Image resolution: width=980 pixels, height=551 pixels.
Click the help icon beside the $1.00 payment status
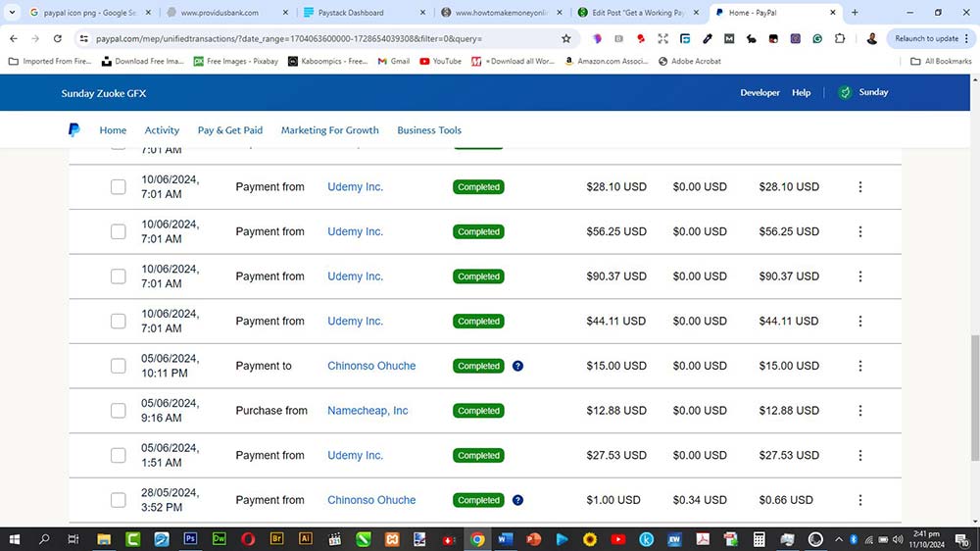click(517, 500)
